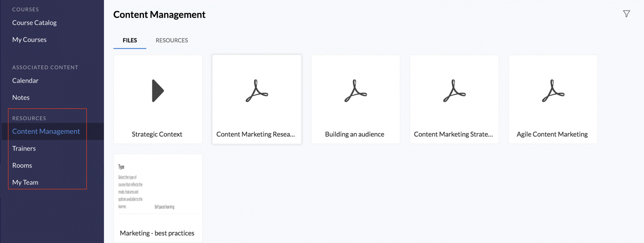Select the FILES tab

pos(130,40)
